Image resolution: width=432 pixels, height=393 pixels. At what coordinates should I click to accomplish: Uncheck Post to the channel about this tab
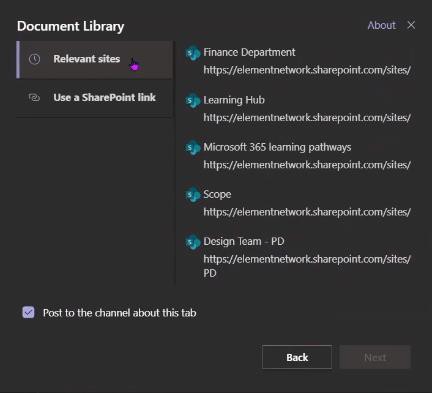pyautogui.click(x=28, y=313)
